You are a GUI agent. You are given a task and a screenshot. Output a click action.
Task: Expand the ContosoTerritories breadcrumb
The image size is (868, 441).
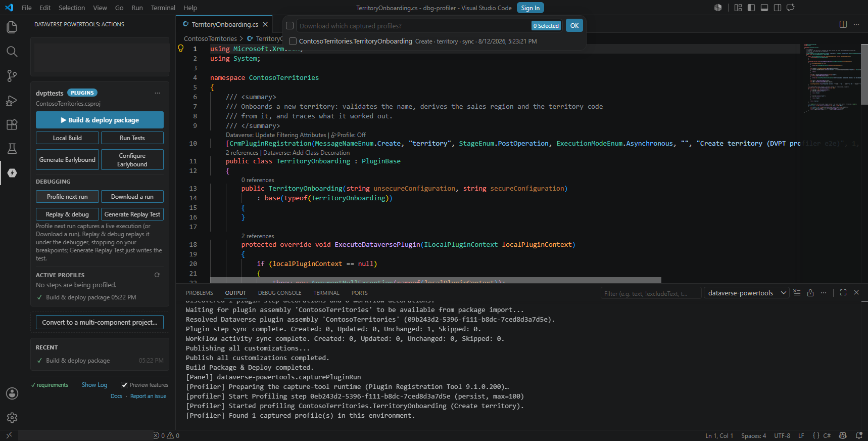pyautogui.click(x=210, y=38)
